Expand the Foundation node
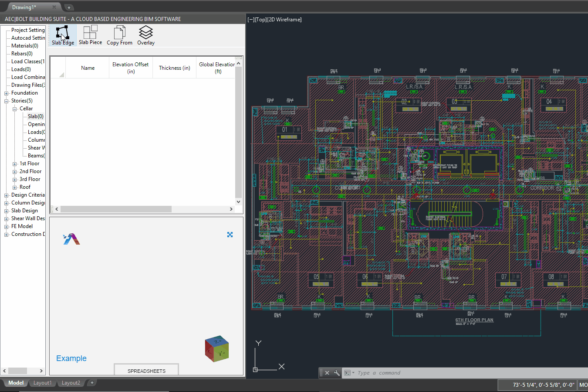Screen dimensions: 588x392 pos(7,93)
